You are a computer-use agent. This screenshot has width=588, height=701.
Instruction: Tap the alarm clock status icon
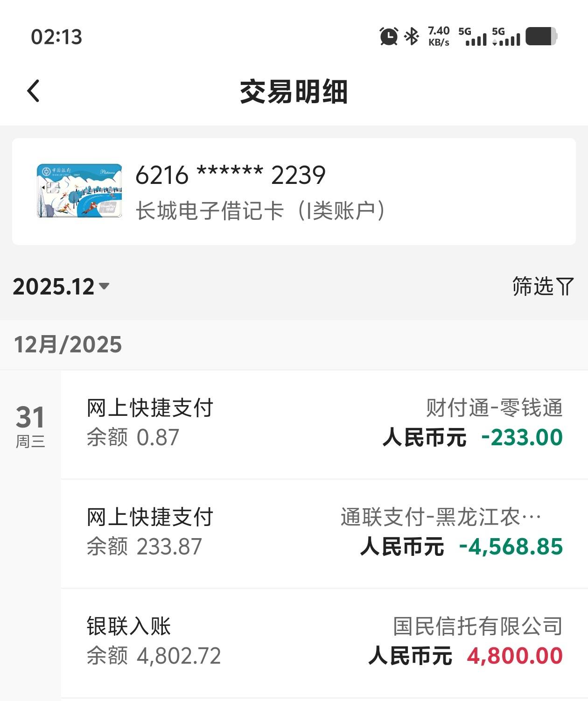pos(389,36)
